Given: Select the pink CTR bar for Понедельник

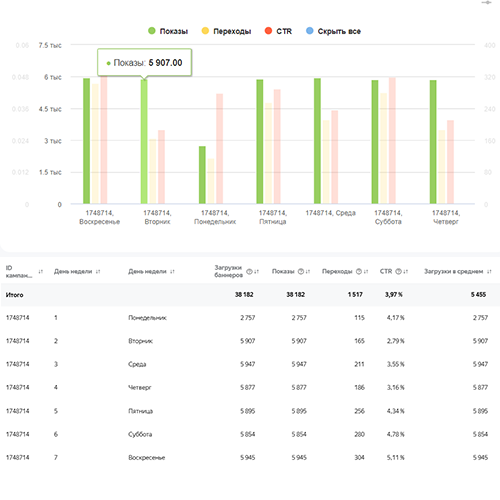Looking at the screenshot, I should pyautogui.click(x=219, y=149).
